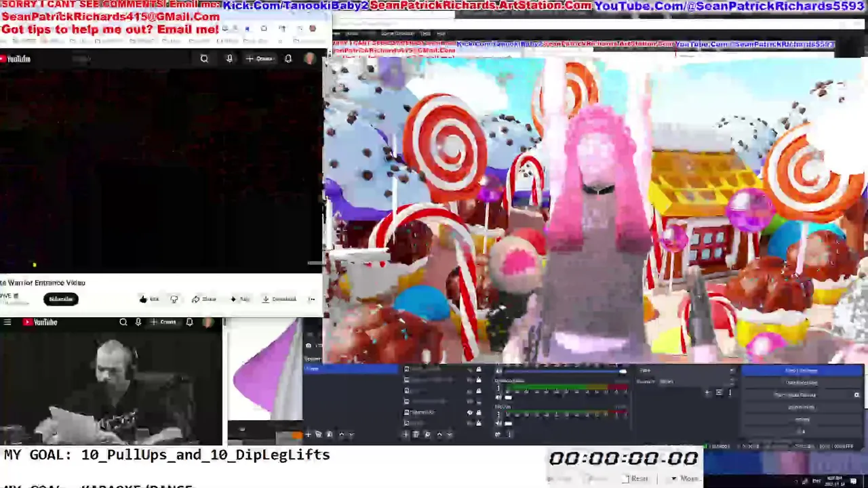Click Start Virtual Camera in OBS Controls
The width and height of the screenshot is (868, 488).
(x=797, y=394)
